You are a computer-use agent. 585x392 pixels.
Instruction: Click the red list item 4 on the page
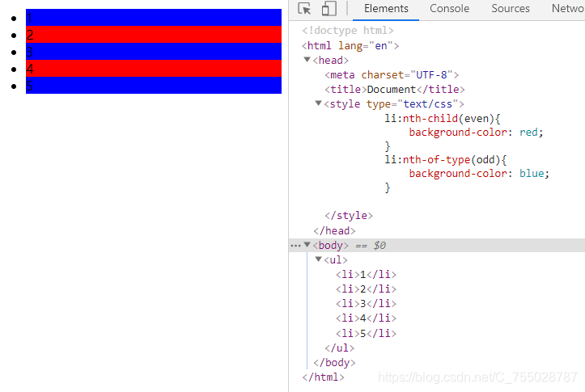click(x=154, y=68)
